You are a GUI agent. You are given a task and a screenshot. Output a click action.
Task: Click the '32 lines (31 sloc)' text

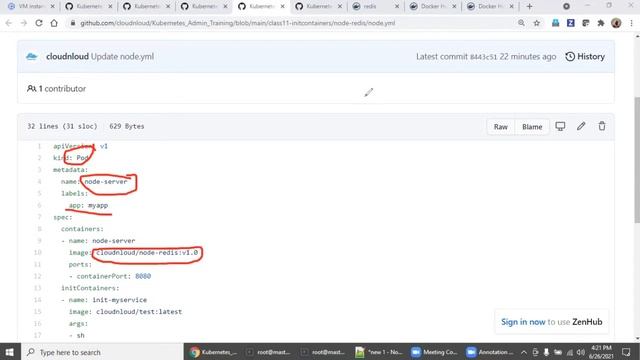(62, 127)
